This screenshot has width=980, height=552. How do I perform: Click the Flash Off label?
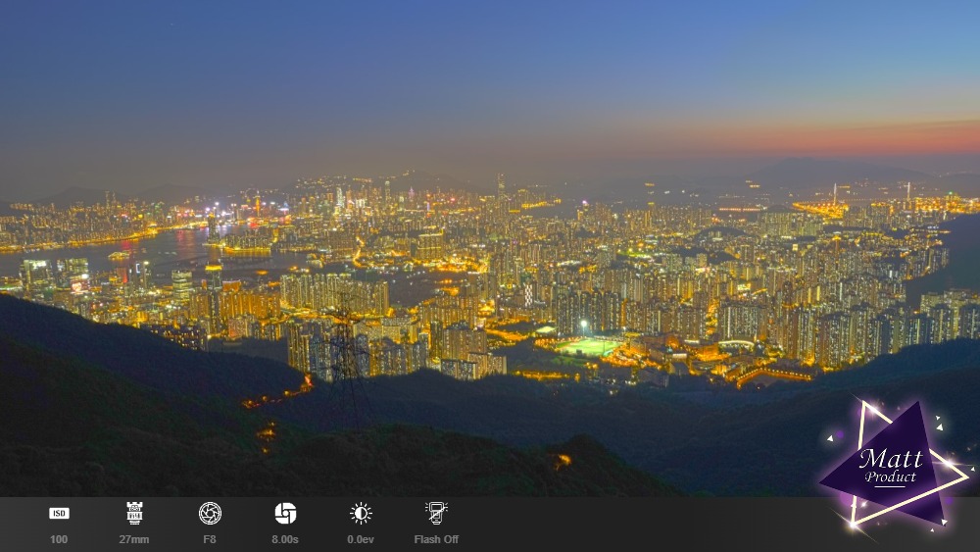(x=436, y=539)
